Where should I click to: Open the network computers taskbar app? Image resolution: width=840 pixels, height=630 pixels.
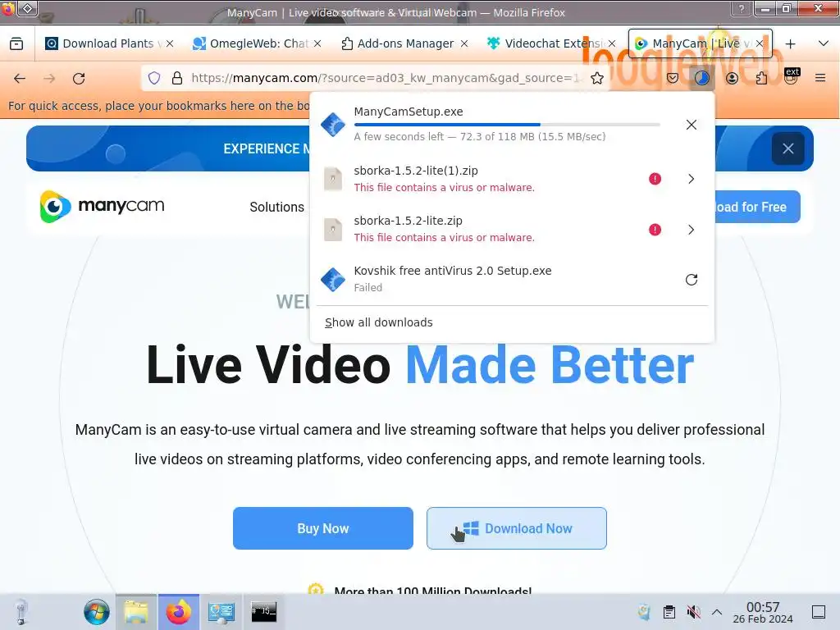coord(221,612)
